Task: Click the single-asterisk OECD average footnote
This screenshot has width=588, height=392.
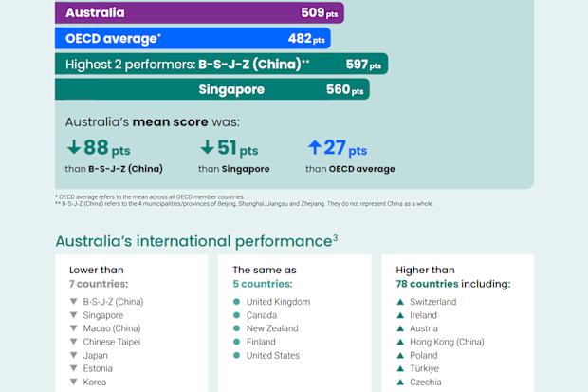Action: (150, 196)
